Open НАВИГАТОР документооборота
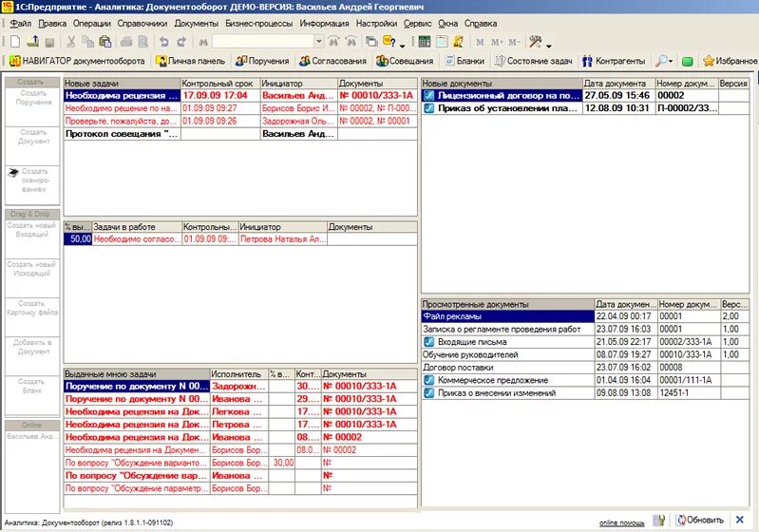Screen dimensions: 759x532 78,61
